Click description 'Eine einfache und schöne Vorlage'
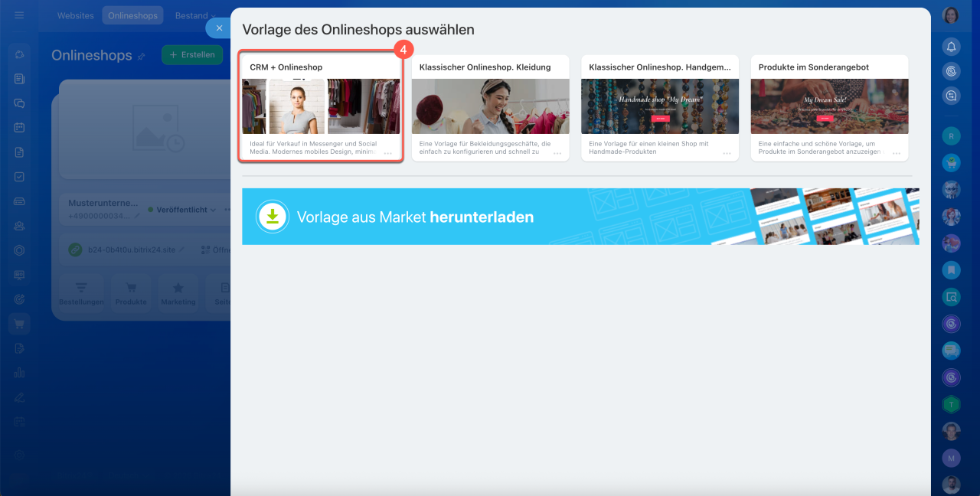980x496 pixels. coord(823,148)
